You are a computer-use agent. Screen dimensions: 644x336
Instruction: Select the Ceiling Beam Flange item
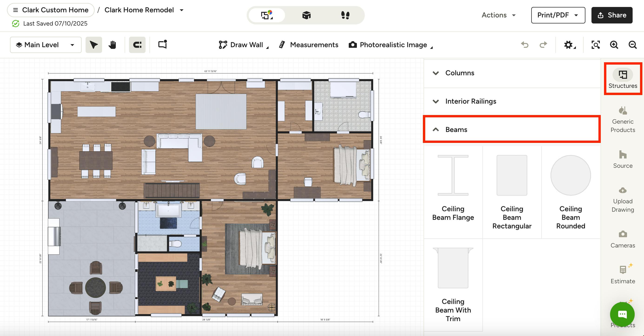453,192
